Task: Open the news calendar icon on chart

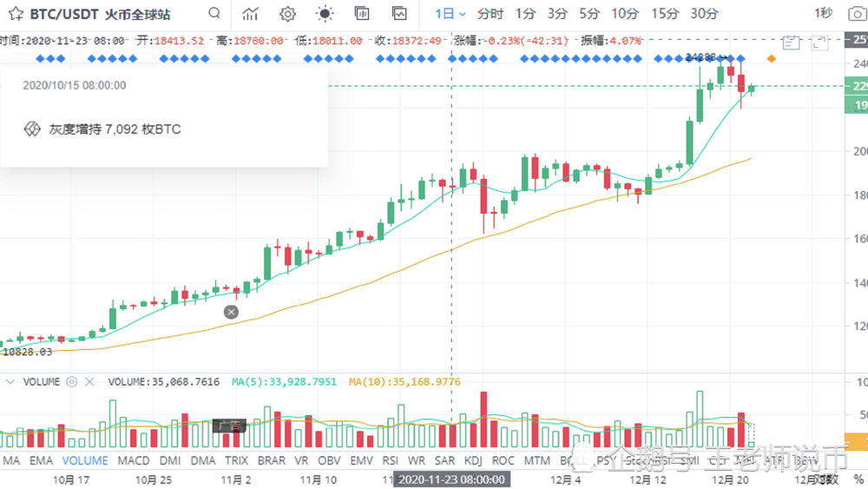Action: coord(791,42)
